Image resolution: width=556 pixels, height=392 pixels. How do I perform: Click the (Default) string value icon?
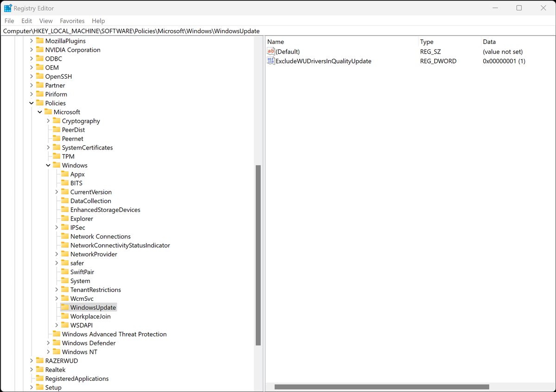click(x=272, y=52)
